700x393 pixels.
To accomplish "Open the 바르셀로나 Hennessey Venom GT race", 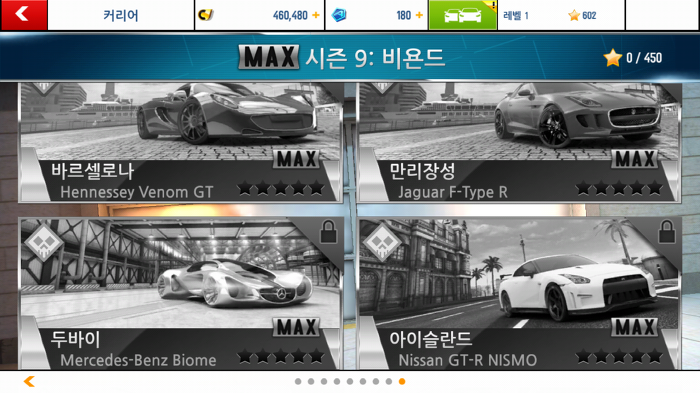I will pos(181,142).
